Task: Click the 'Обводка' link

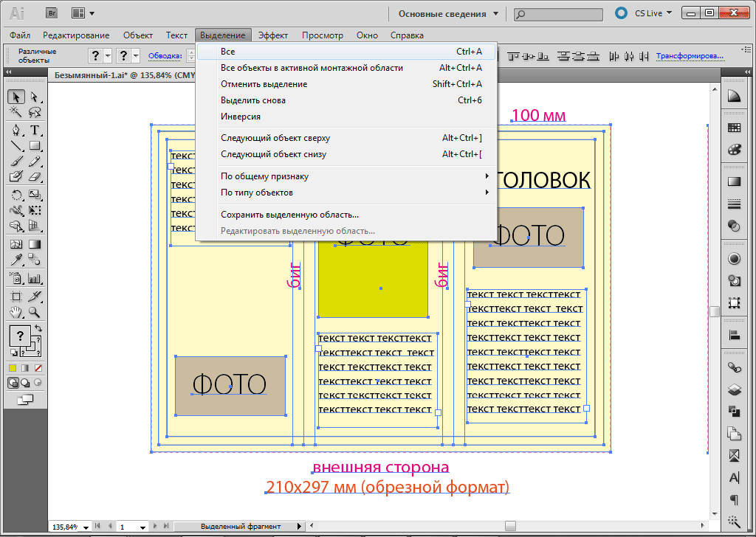Action: pos(165,55)
